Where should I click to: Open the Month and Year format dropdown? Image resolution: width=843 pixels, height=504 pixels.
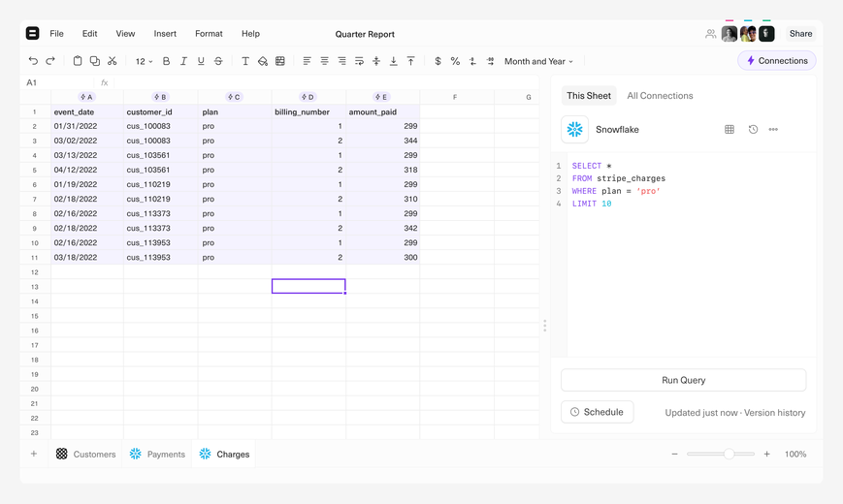538,61
